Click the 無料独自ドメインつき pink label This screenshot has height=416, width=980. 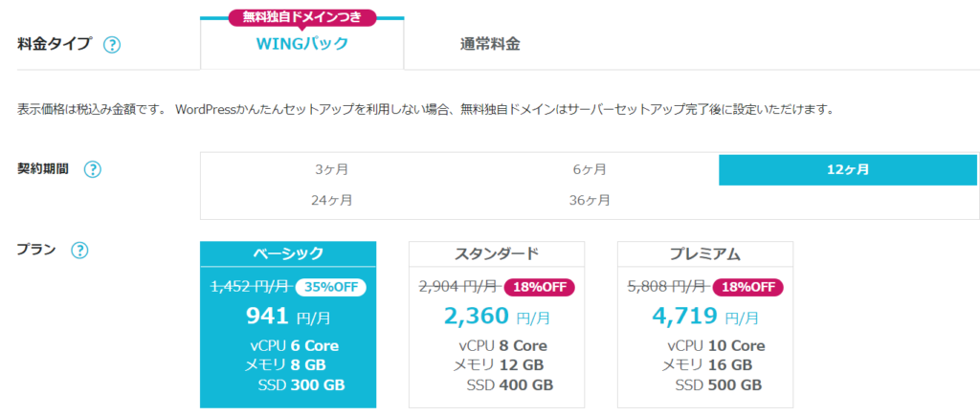[301, 17]
